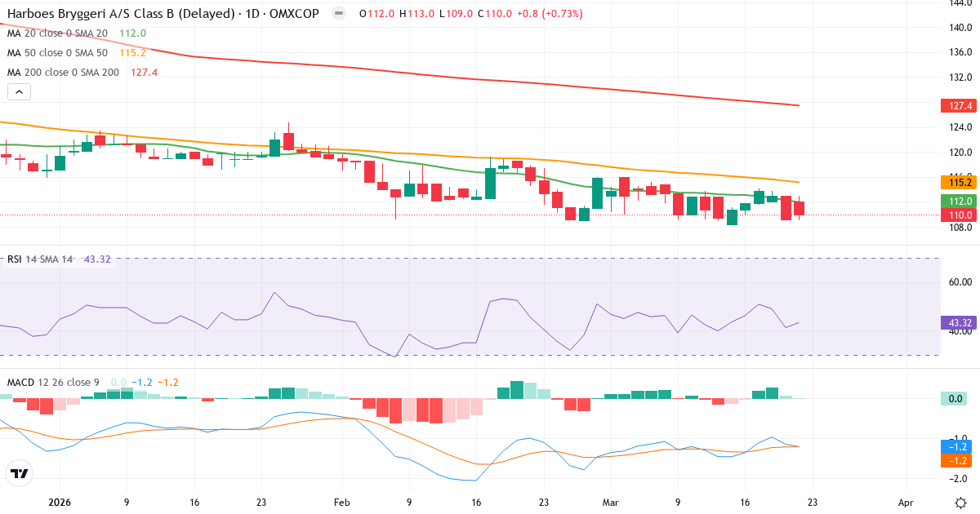This screenshot has width=980, height=514.
Task: Collapse the indicator legend using the chevron arrow
Action: pos(18,91)
